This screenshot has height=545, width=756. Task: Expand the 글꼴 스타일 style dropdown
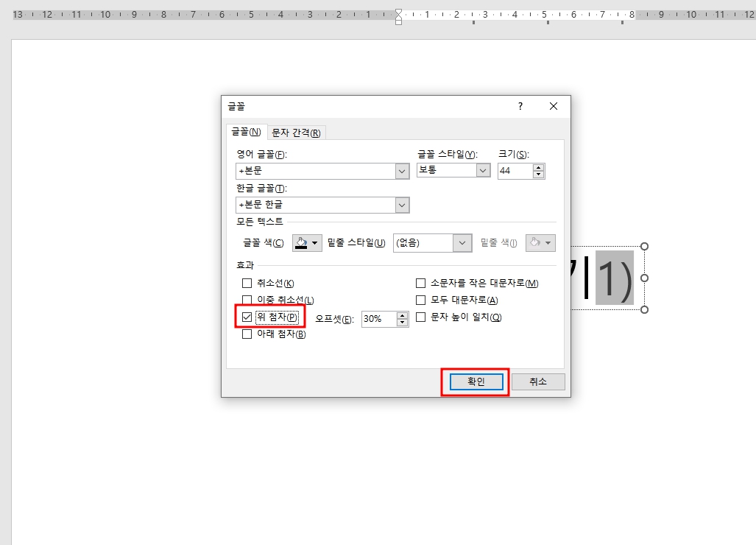pos(482,171)
